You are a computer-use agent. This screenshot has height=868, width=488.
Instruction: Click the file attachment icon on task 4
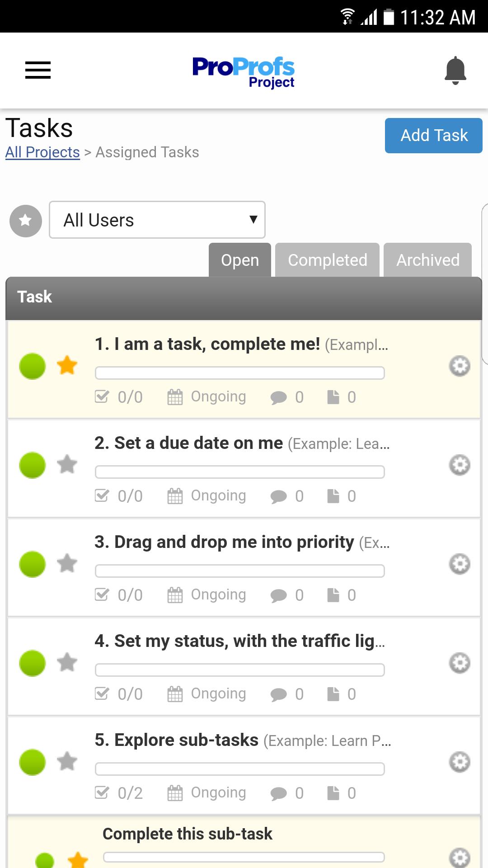point(333,694)
